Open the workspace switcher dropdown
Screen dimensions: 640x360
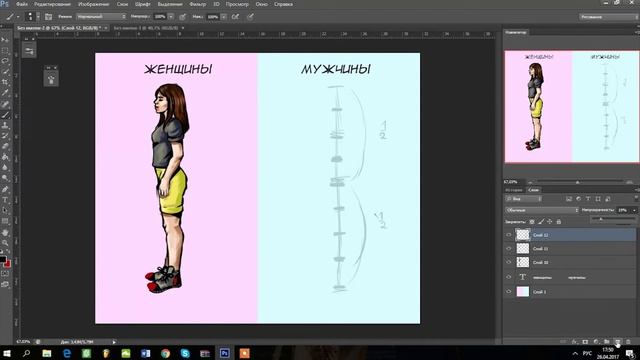[x=608, y=17]
